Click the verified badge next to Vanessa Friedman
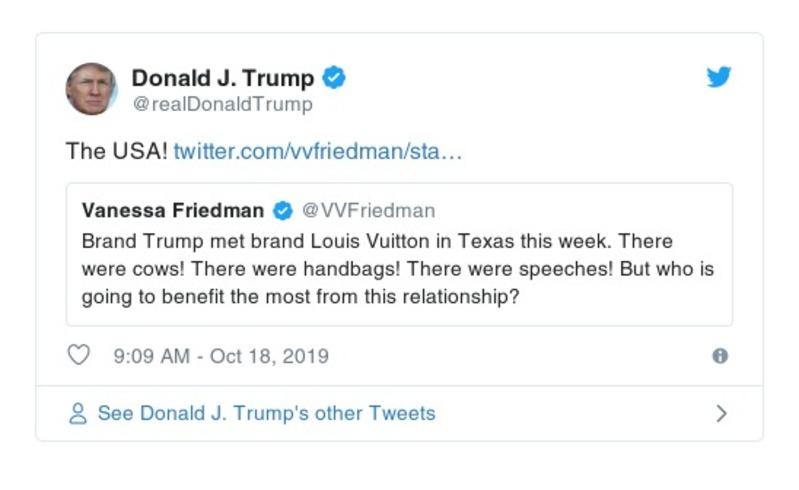799x490 pixels. coord(283,210)
